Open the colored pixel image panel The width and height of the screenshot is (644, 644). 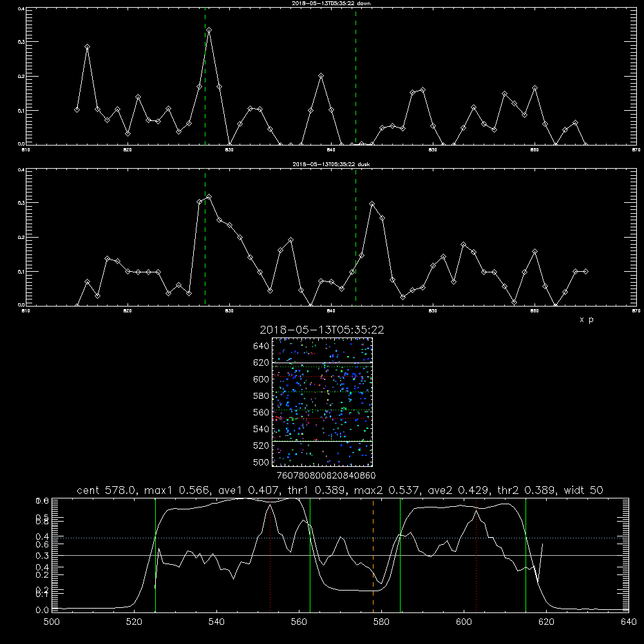[x=322, y=402]
